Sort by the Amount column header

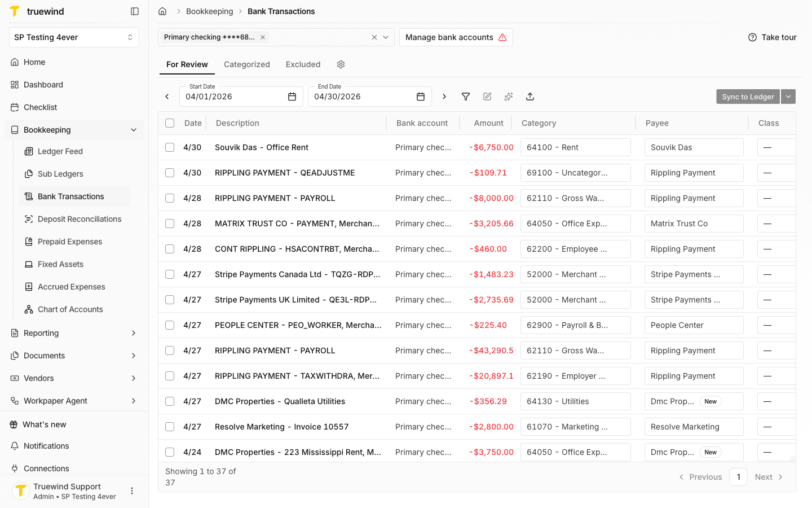pos(488,123)
